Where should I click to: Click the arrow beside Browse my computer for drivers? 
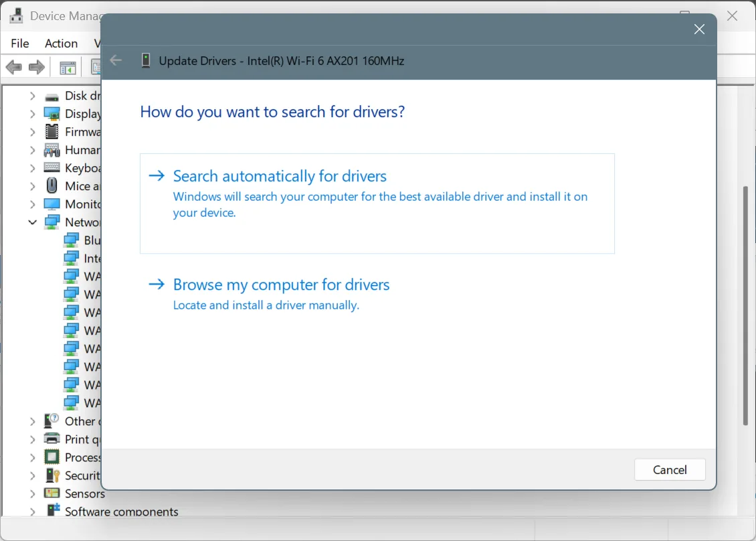click(157, 285)
